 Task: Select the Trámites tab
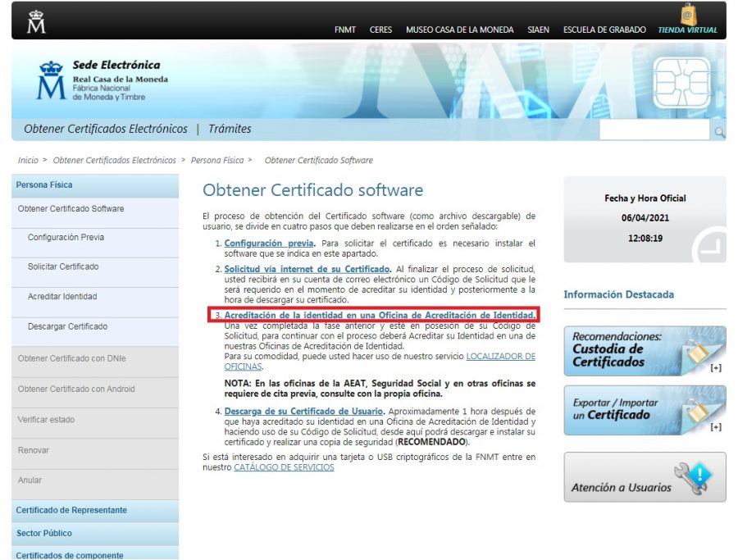[230, 129]
